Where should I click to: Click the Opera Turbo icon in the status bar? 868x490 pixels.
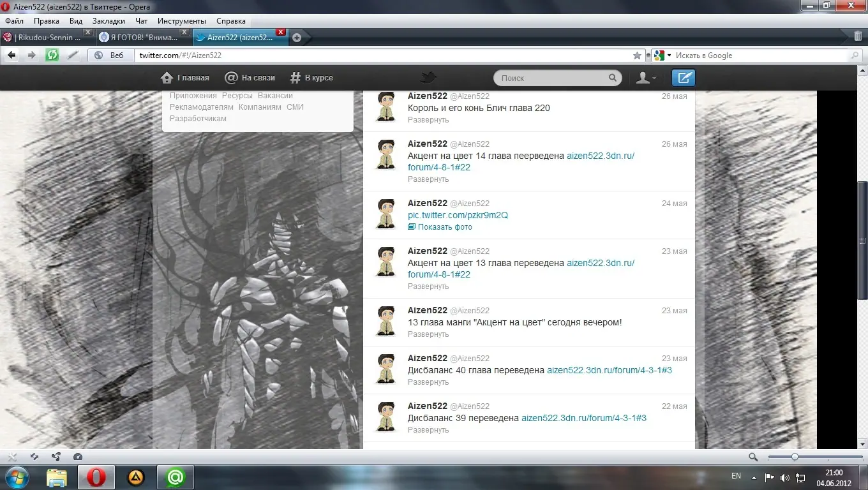click(x=78, y=457)
